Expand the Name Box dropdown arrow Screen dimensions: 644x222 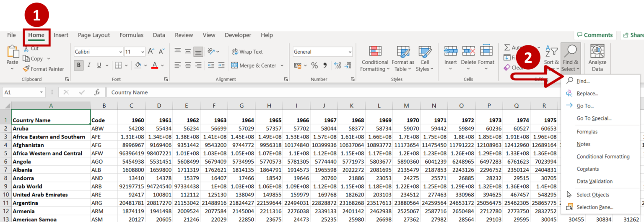pyautogui.click(x=42, y=92)
